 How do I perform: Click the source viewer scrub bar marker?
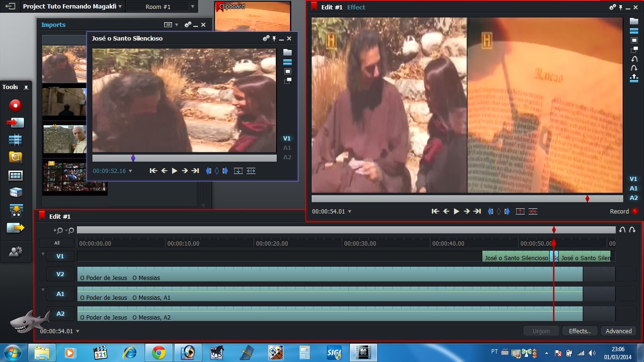click(133, 158)
